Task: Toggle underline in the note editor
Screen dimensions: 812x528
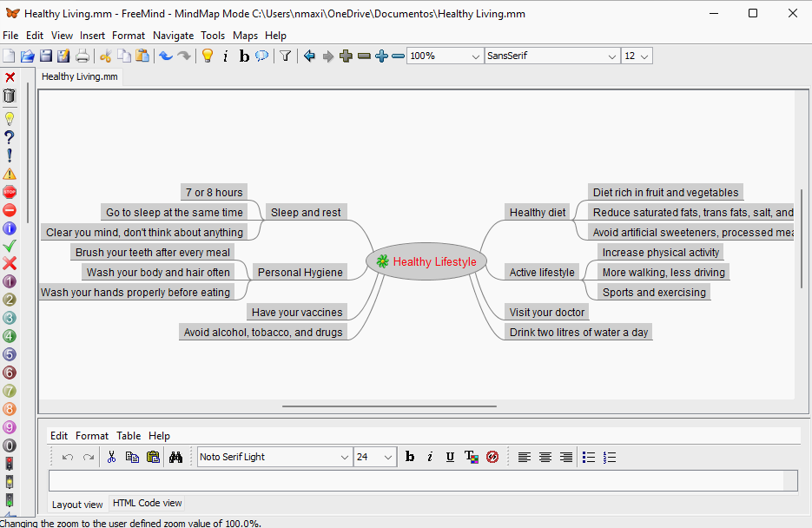Action: pyautogui.click(x=450, y=457)
